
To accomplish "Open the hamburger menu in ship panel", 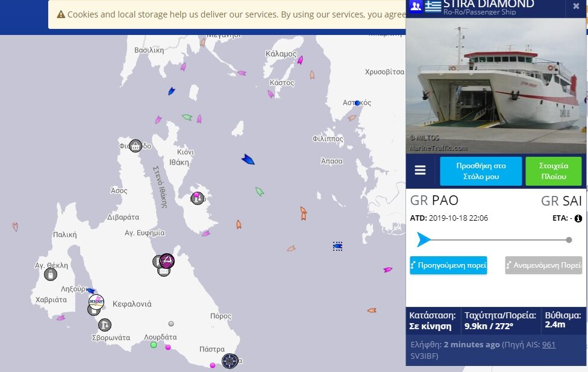I will (x=420, y=171).
